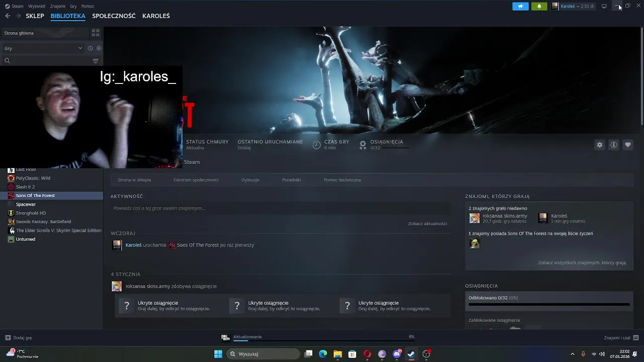Open Centrum społeczności link
The height and width of the screenshot is (362, 644).
coord(196,180)
